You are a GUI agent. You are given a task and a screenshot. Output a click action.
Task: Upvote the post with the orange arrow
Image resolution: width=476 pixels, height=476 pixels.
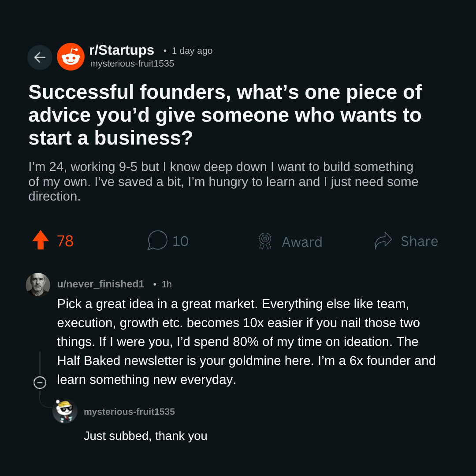point(41,240)
